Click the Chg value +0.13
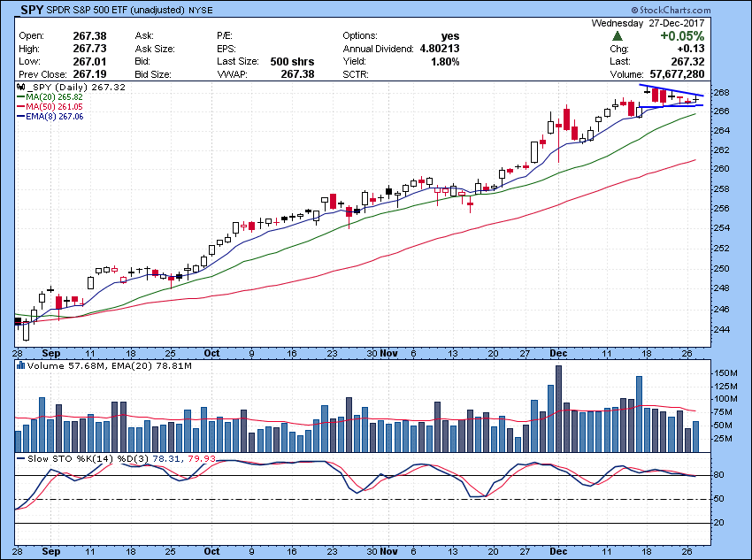The image size is (752, 560). (691, 49)
